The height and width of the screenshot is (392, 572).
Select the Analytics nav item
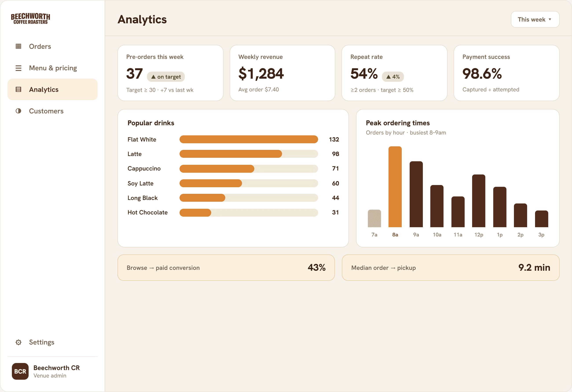pyautogui.click(x=53, y=89)
